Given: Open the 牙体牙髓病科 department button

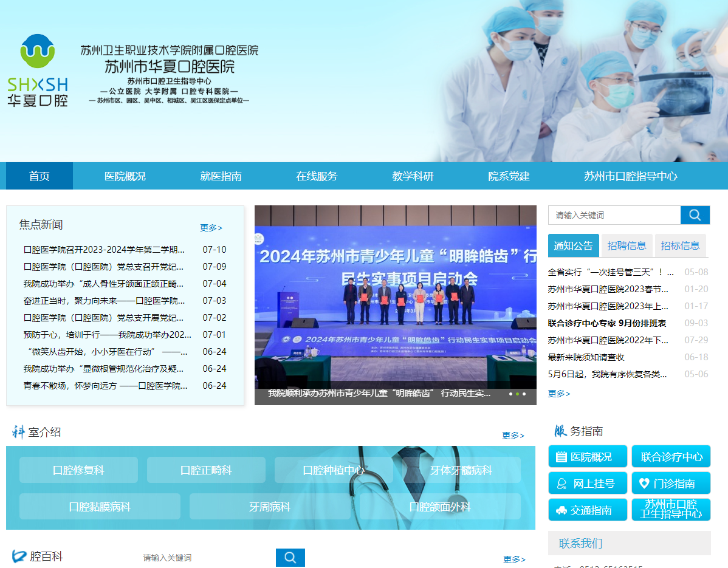Looking at the screenshot, I should point(461,470).
